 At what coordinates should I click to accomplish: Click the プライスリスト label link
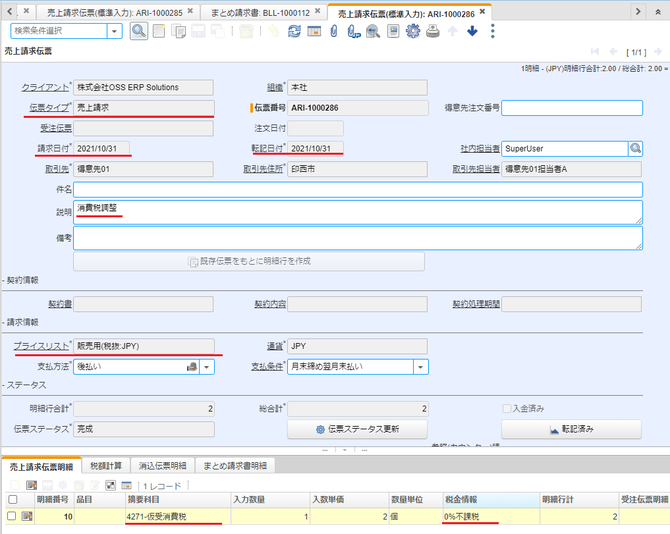pos(41,346)
